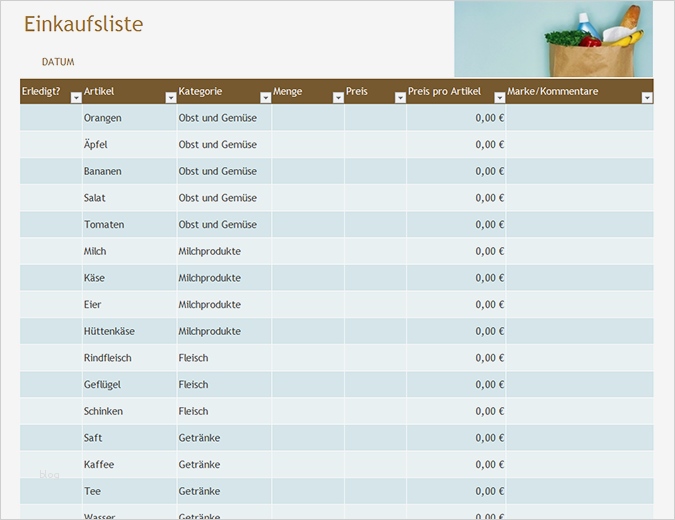This screenshot has height=520, width=675.
Task: Select the Orangen cell
Action: tap(129, 118)
